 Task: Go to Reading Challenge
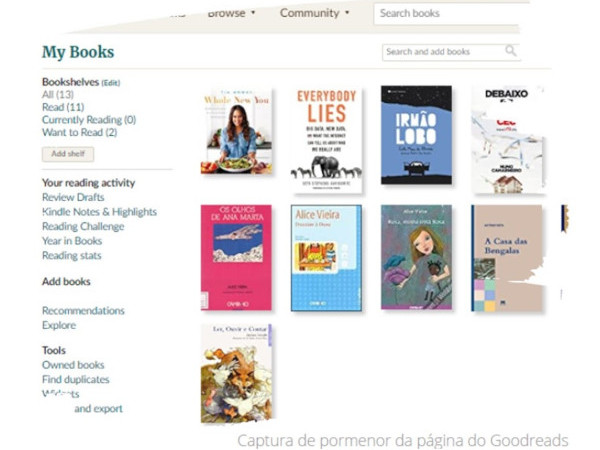tap(83, 227)
